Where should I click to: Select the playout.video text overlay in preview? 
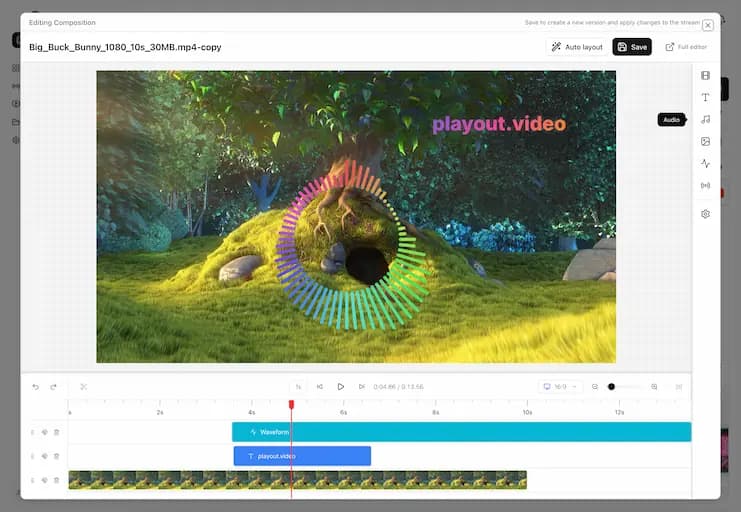pos(499,124)
